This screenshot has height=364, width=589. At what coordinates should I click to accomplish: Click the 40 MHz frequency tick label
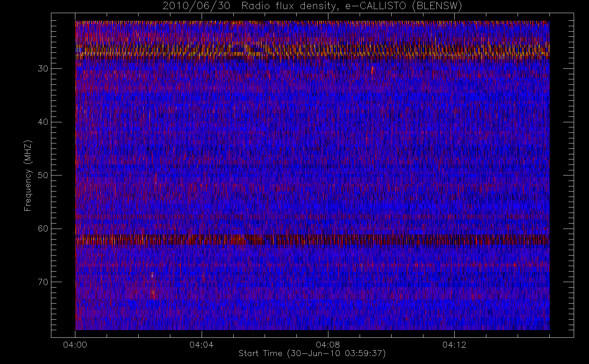43,122
